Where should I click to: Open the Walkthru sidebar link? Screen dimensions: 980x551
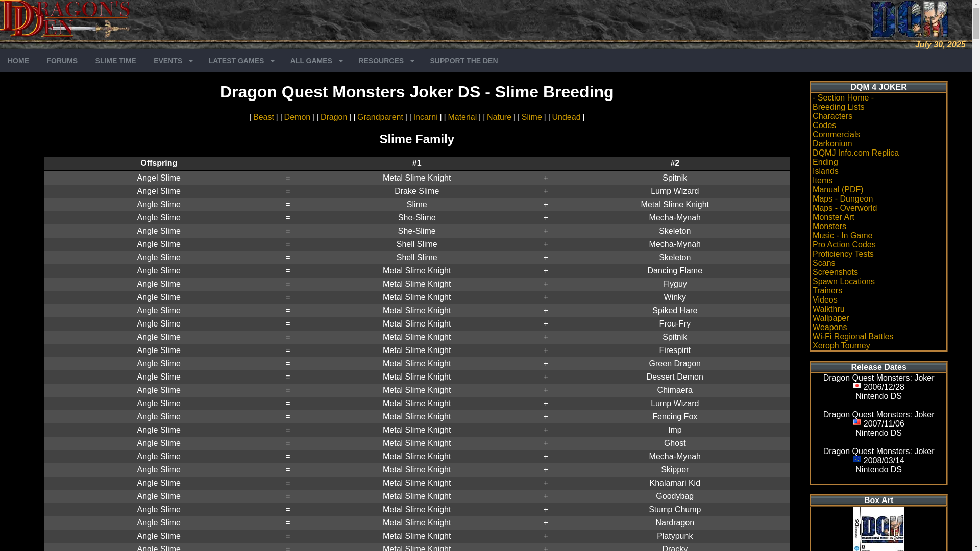pyautogui.click(x=828, y=309)
